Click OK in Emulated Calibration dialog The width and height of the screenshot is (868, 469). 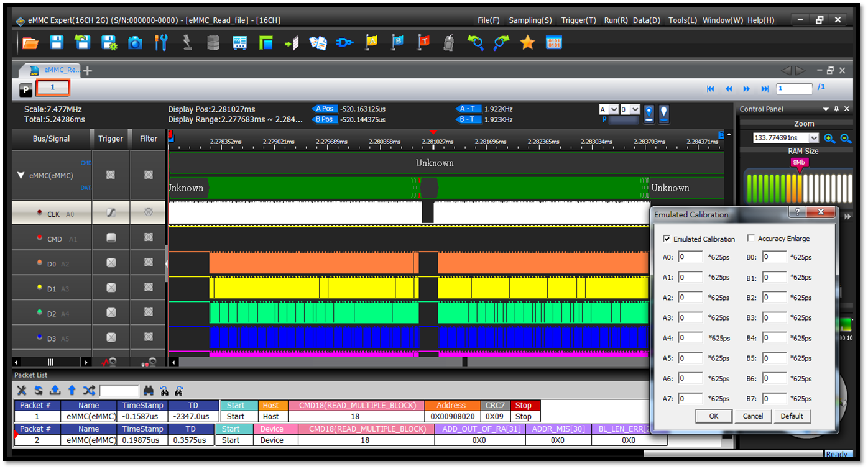pos(713,416)
